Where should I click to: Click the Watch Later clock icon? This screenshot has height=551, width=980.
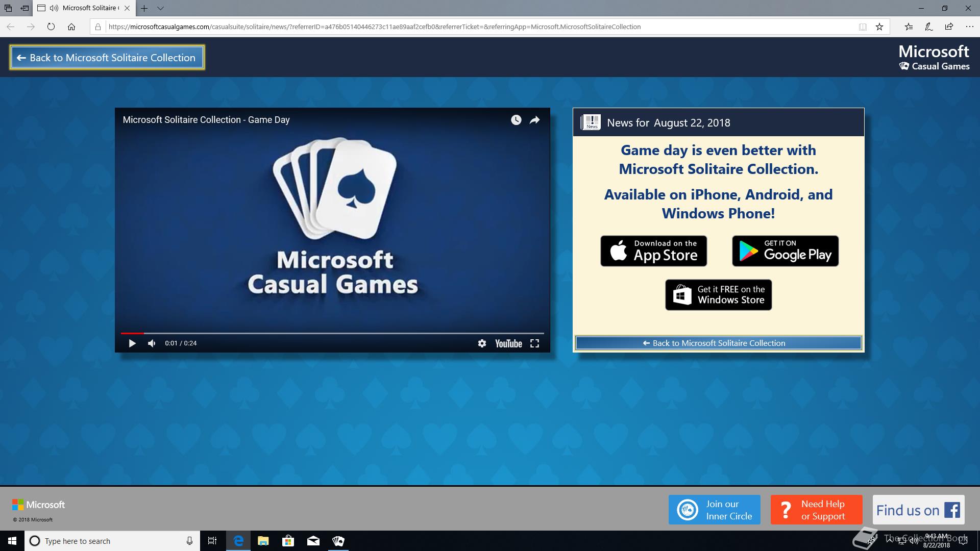[516, 120]
